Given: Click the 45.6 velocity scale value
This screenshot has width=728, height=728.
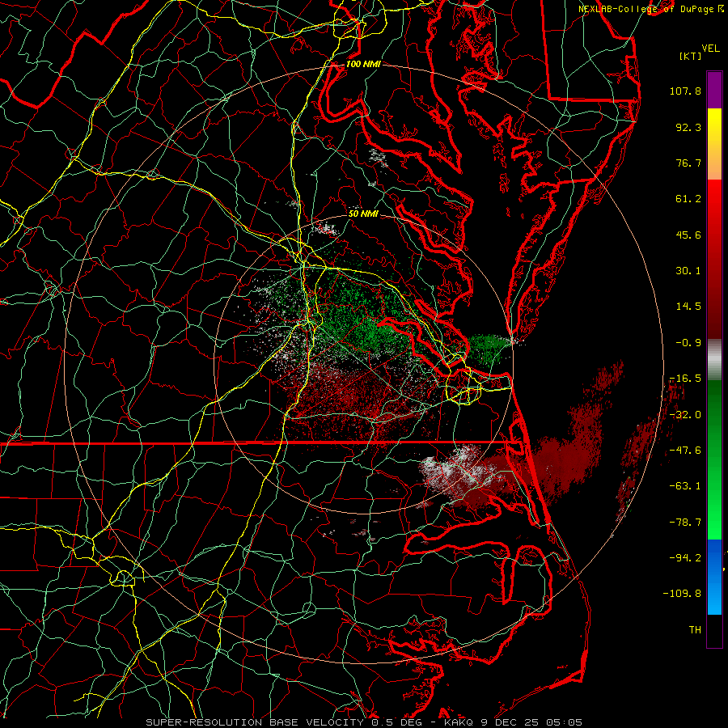Looking at the screenshot, I should 688,235.
